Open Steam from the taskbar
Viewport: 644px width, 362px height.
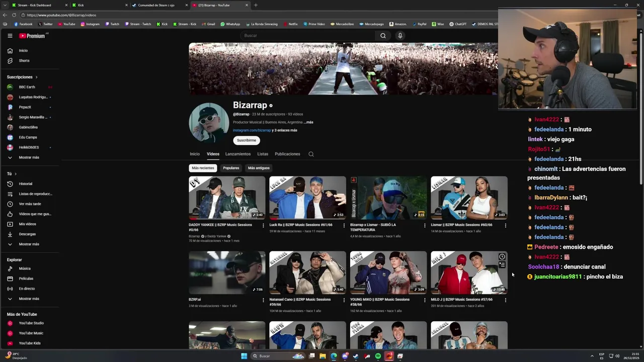tap(356, 356)
